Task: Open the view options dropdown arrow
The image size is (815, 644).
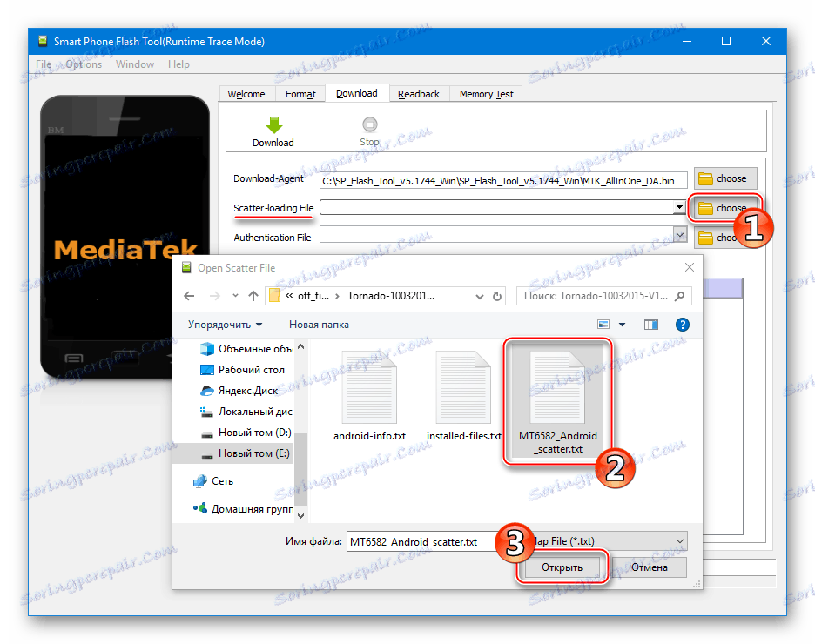Action: coord(623,325)
